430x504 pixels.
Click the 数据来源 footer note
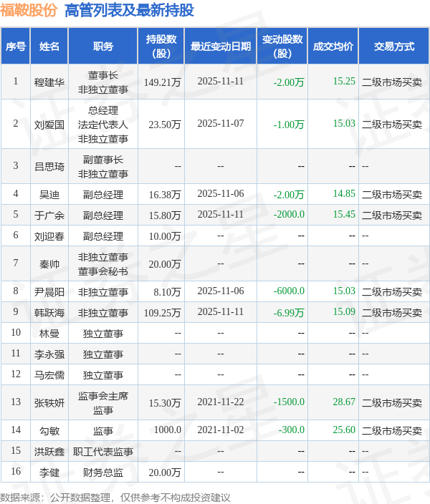115,498
